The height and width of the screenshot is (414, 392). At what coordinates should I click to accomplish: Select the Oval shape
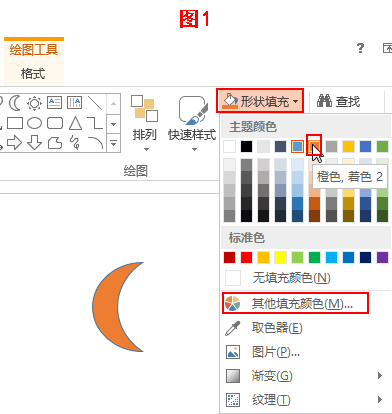click(x=34, y=123)
